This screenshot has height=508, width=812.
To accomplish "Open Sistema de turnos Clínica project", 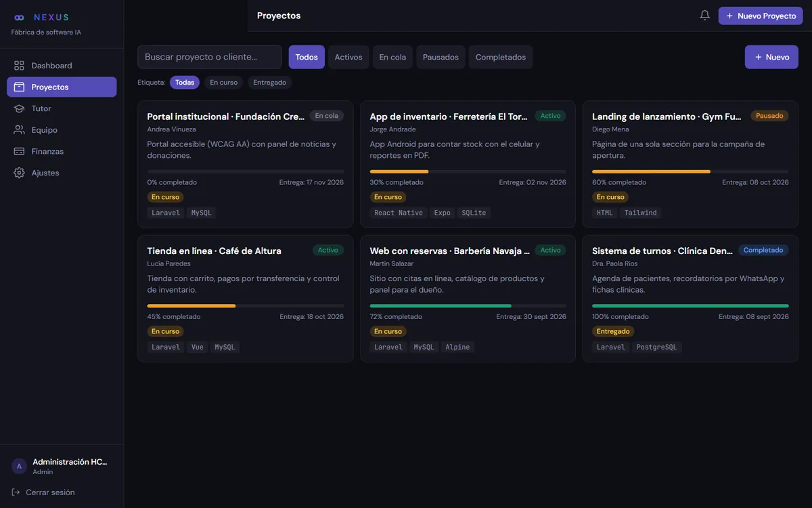I will coord(690,299).
